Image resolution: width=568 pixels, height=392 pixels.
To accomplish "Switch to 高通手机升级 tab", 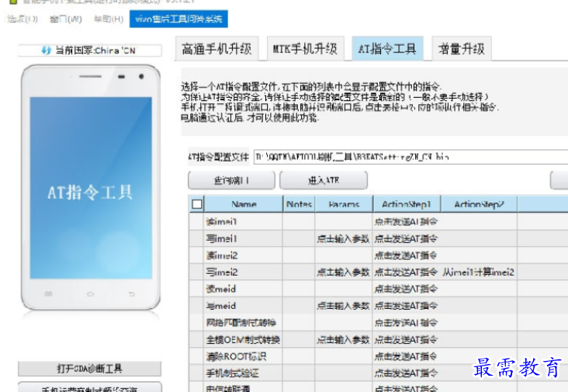I will pos(216,49).
